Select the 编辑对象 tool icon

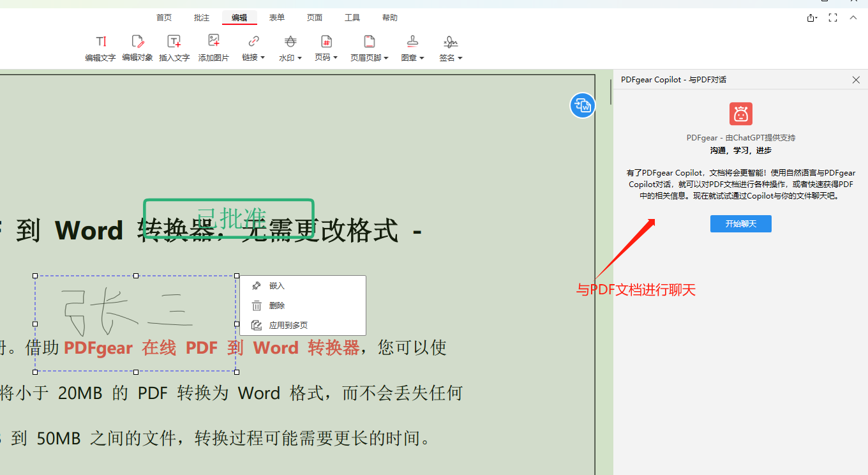coord(137,42)
